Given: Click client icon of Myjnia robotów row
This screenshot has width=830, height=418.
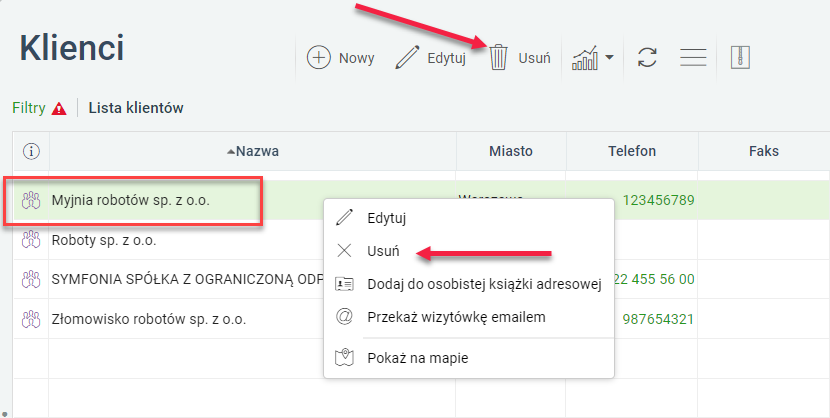Looking at the screenshot, I should pos(31,201).
